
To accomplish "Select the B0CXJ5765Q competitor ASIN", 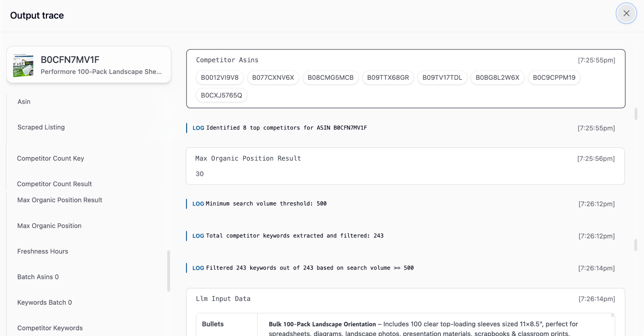I will pos(221,95).
